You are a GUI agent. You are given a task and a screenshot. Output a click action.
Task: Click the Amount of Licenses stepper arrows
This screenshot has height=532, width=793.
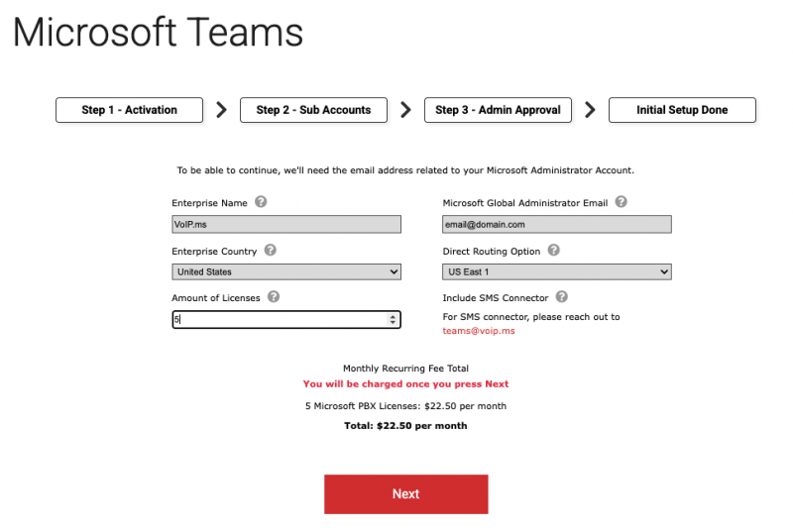pos(393,319)
